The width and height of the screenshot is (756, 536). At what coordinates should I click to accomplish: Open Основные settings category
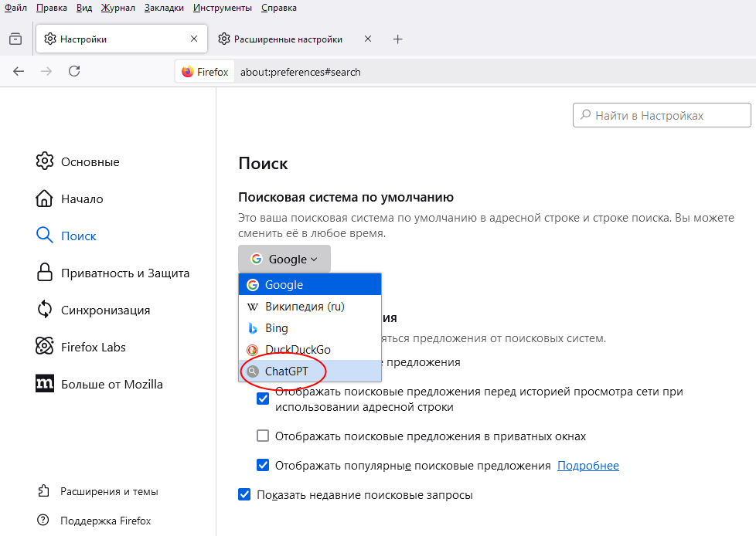click(x=90, y=162)
